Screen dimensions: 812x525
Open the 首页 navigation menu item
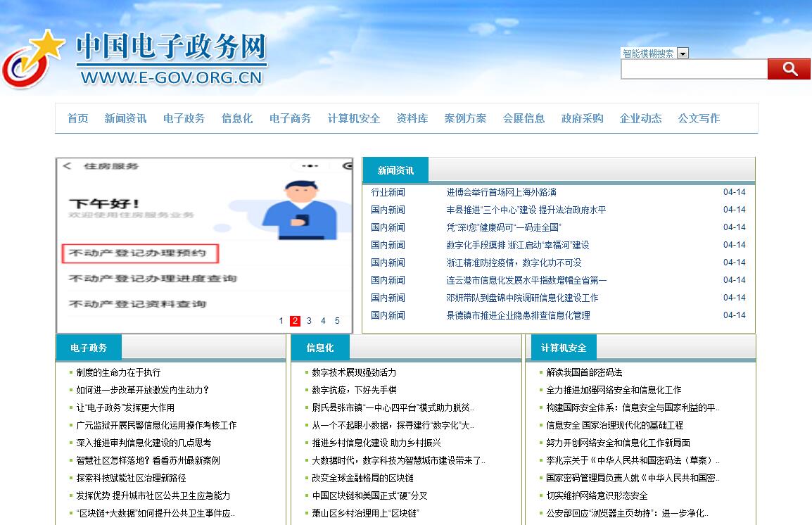77,118
